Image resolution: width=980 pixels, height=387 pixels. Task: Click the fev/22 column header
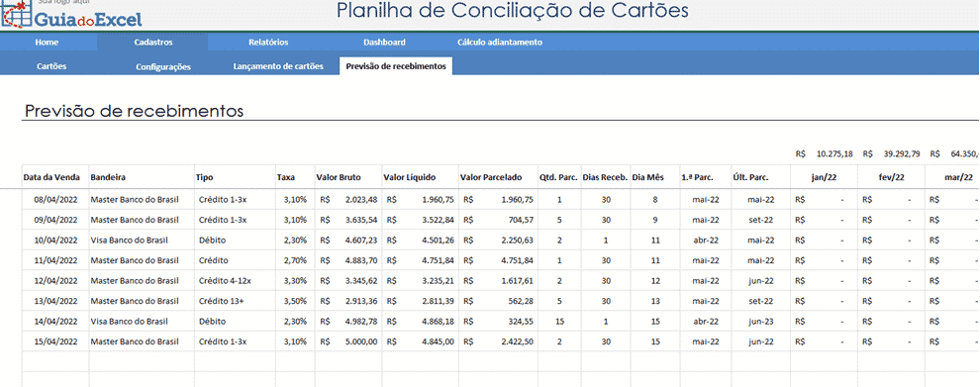click(891, 177)
